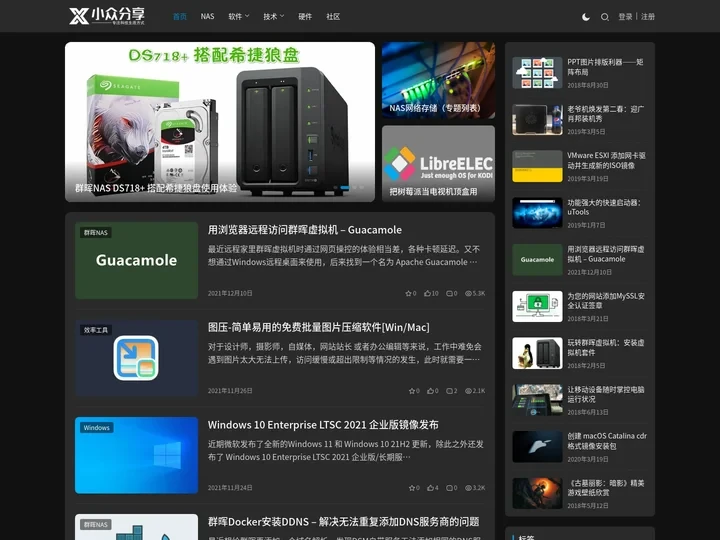
Task: Open sidebar post VMware ESXi 添加网卡驱动
Action: [606, 160]
